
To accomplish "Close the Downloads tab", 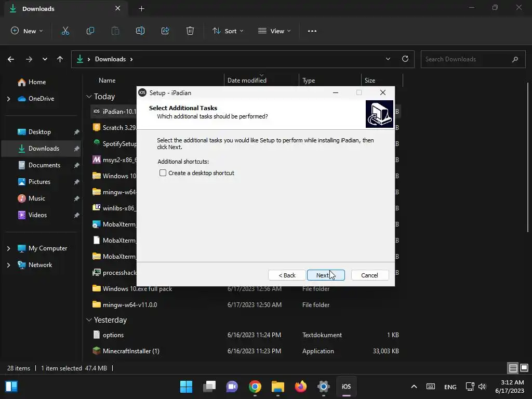I will coord(118,8).
